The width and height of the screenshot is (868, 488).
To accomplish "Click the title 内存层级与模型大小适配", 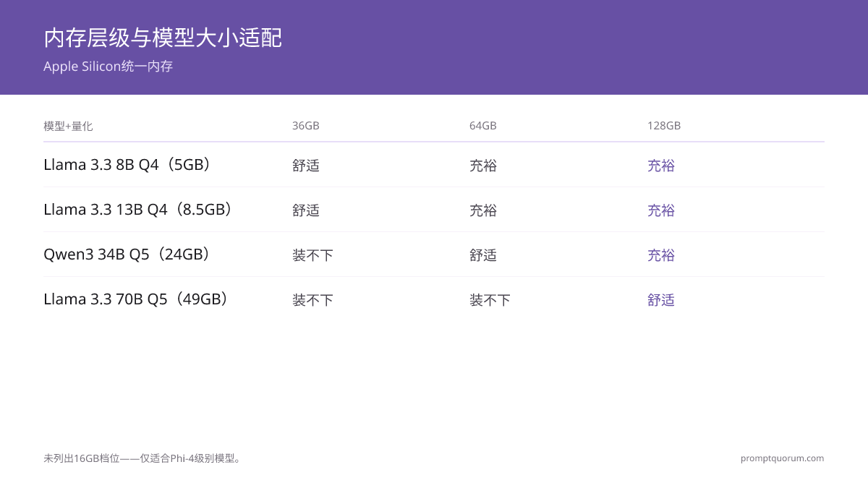I will pos(163,38).
